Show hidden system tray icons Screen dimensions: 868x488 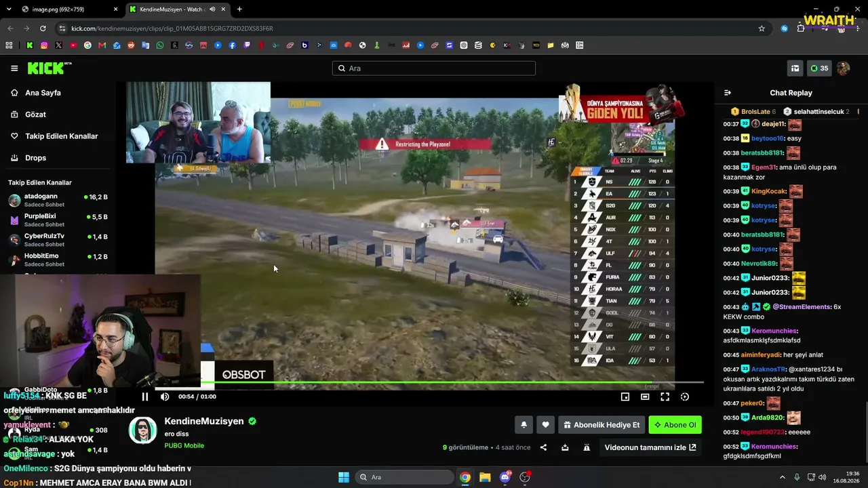pyautogui.click(x=782, y=477)
